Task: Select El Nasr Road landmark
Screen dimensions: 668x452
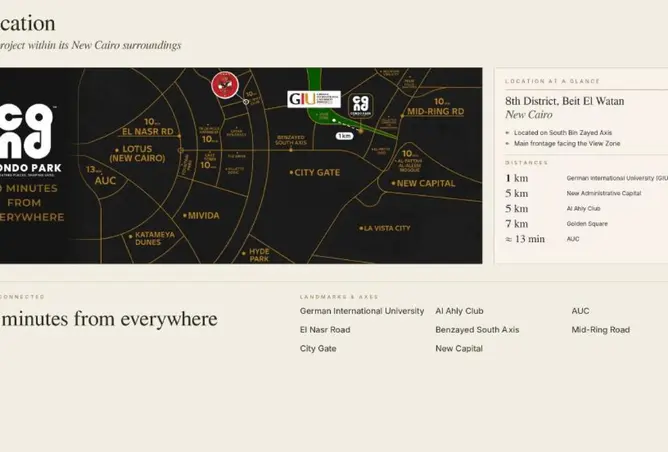Action: 325,330
